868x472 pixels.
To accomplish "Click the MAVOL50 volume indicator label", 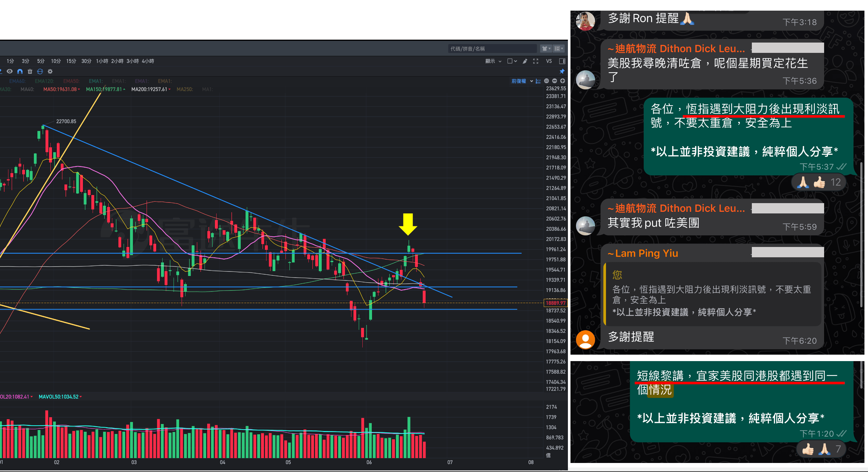I will click(x=59, y=397).
